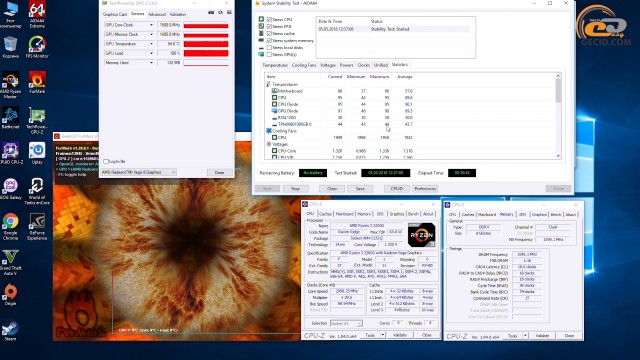The width and height of the screenshot is (640, 360).
Task: Open the GPU-Z hamburger menu icon
Action: pos(229,13)
